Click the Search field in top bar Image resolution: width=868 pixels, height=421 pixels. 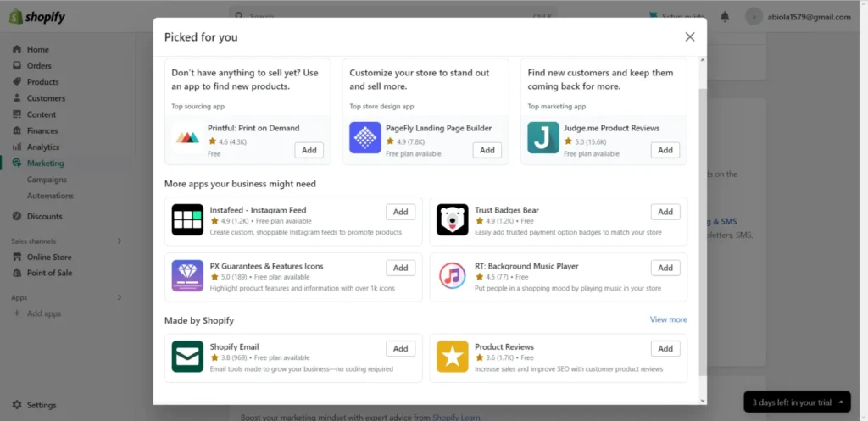coord(393,17)
